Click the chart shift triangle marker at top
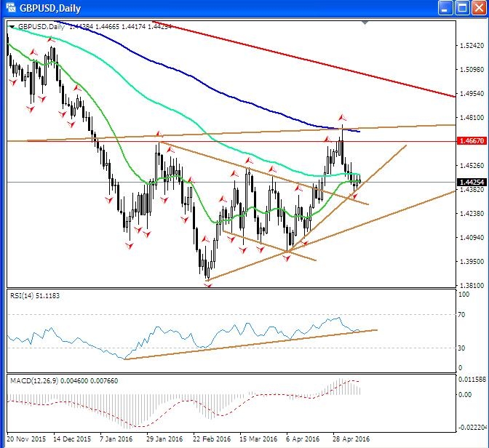This screenshot has height=448, width=489. coord(365,25)
